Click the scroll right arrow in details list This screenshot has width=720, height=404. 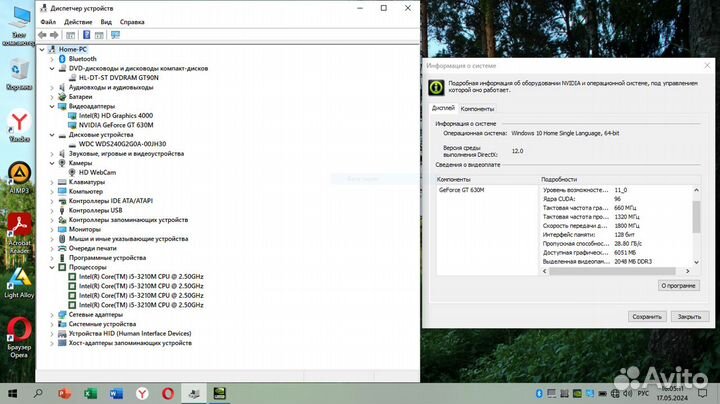click(687, 271)
